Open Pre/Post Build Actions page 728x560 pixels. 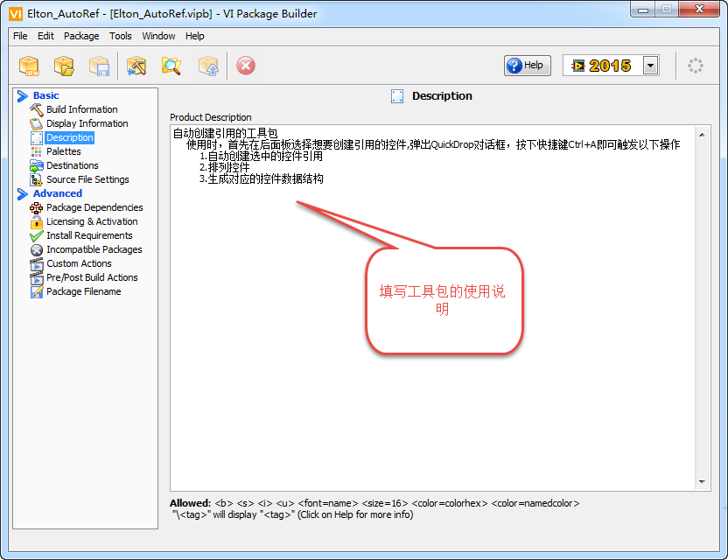click(x=92, y=277)
